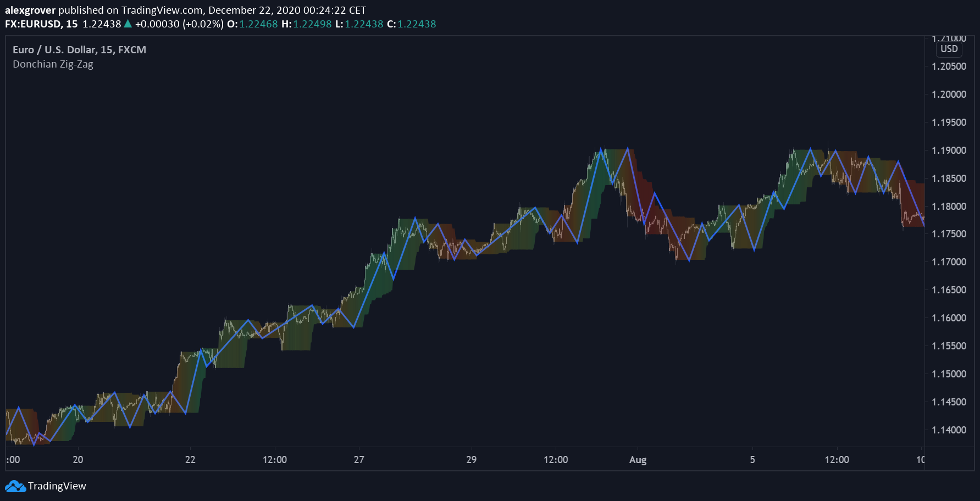Click the 1.17500 price axis label
This screenshot has width=980, height=501.
coord(949,234)
